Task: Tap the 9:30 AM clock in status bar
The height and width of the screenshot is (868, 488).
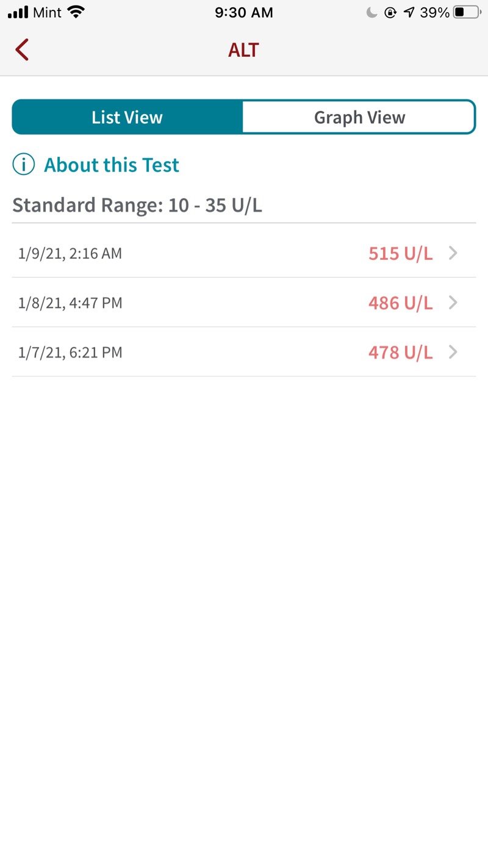Action: click(244, 12)
